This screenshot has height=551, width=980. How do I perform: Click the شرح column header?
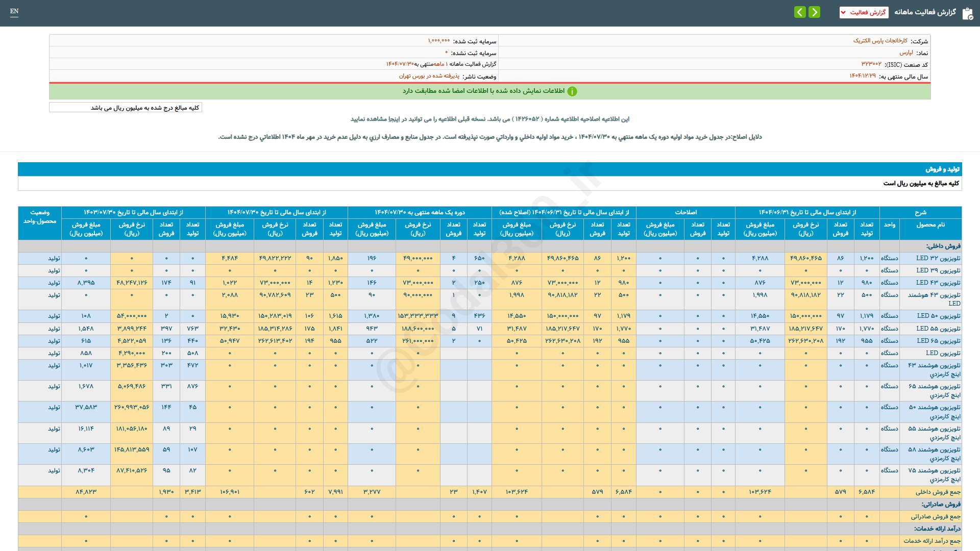pos(920,212)
